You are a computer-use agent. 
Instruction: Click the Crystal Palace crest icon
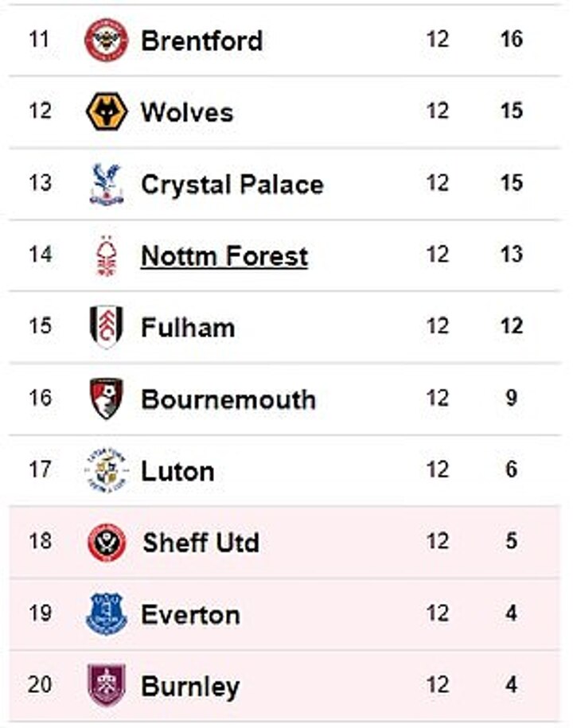tap(107, 184)
